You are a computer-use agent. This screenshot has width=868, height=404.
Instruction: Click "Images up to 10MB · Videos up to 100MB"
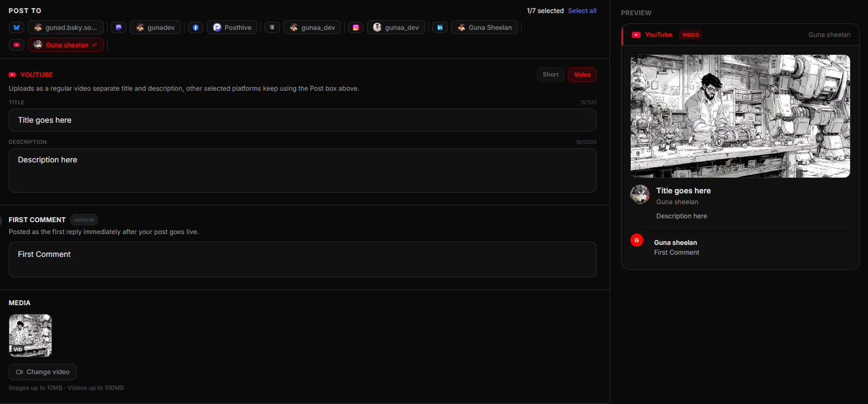point(66,388)
